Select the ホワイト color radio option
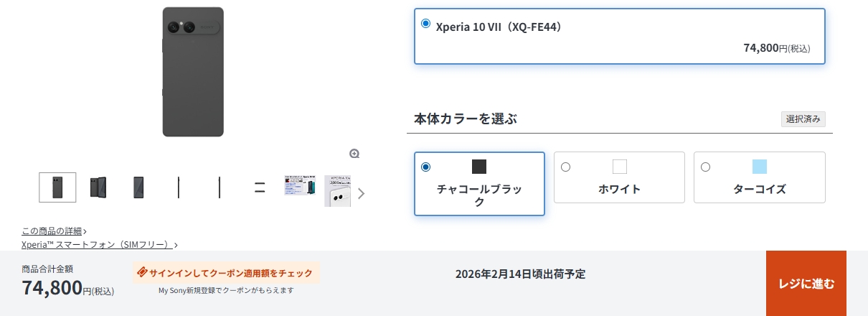 [x=566, y=167]
